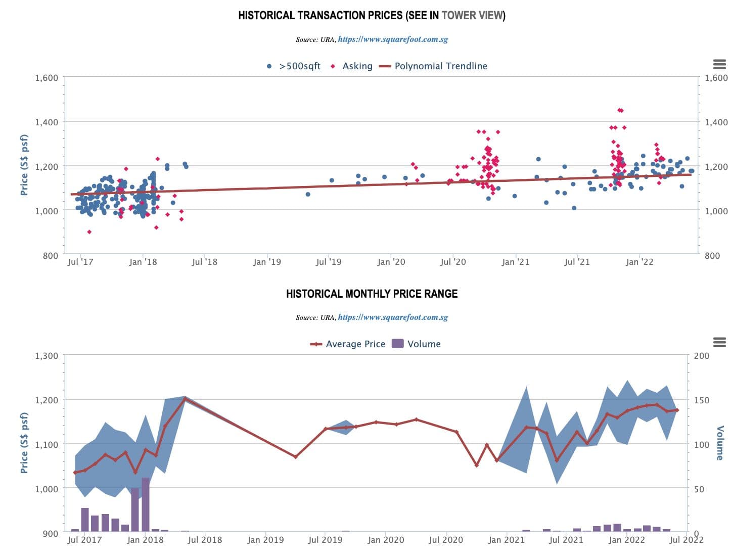Click the Jul '17 axis label in top chart
732x560 pixels.
pos(80,262)
